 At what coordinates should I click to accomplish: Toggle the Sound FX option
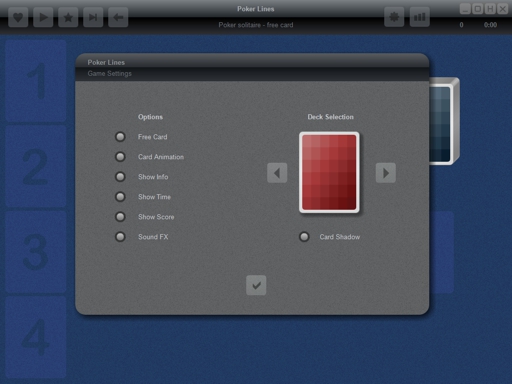120,237
